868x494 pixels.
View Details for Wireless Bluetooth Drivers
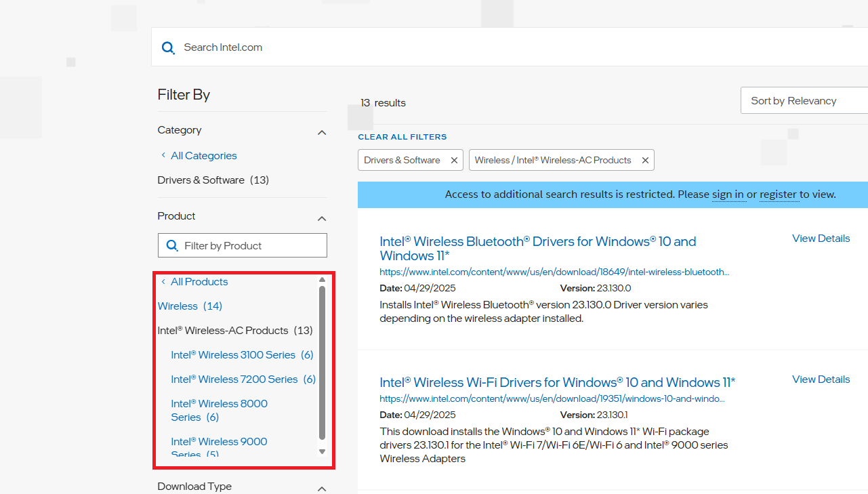click(x=821, y=239)
